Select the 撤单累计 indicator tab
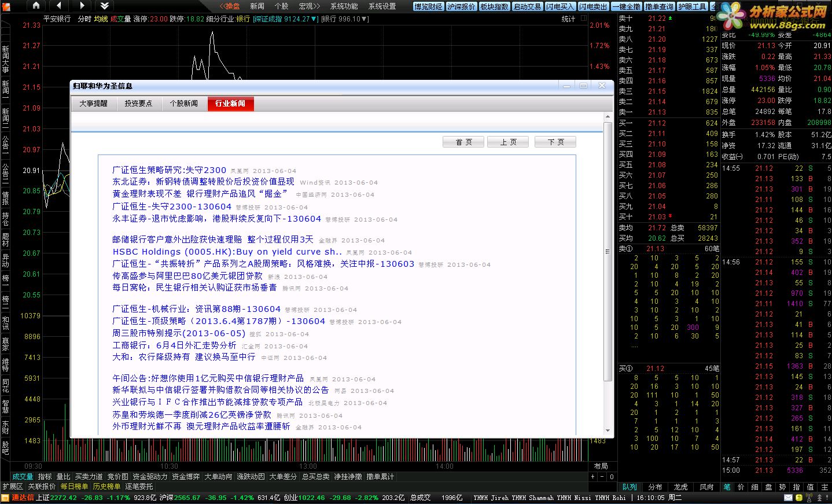Image resolution: width=832 pixels, height=504 pixels. [380, 477]
